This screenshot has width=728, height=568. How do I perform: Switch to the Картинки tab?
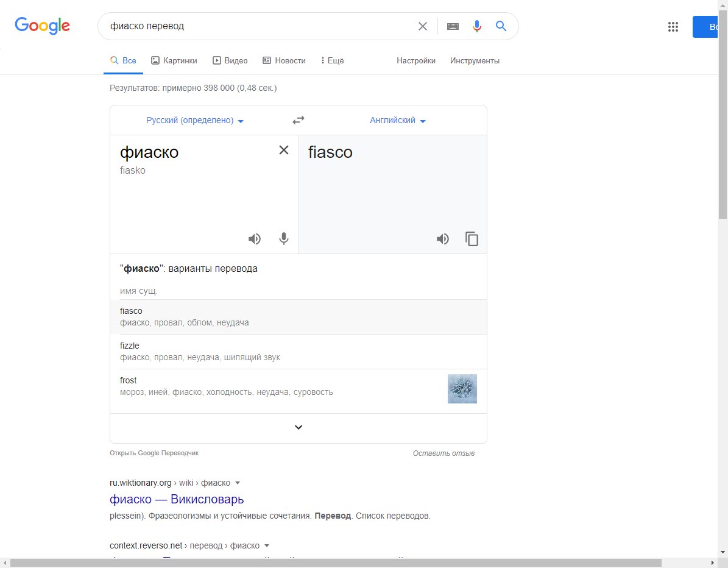(174, 61)
